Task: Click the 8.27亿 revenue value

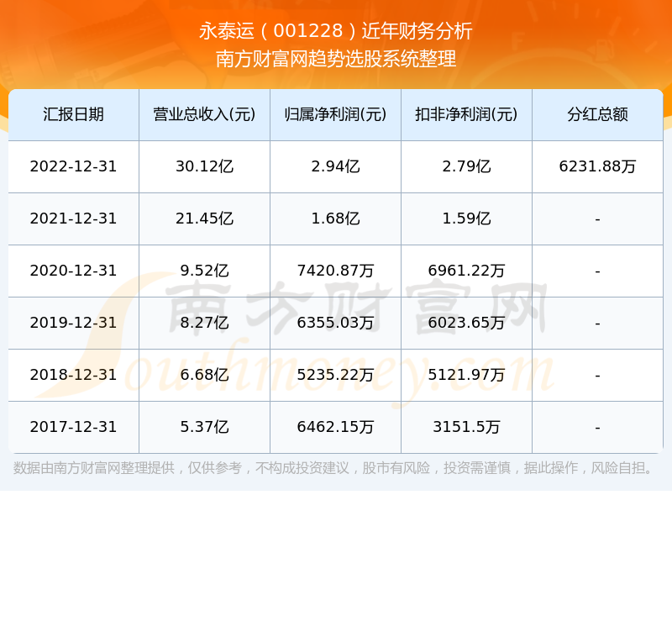Action: [204, 323]
